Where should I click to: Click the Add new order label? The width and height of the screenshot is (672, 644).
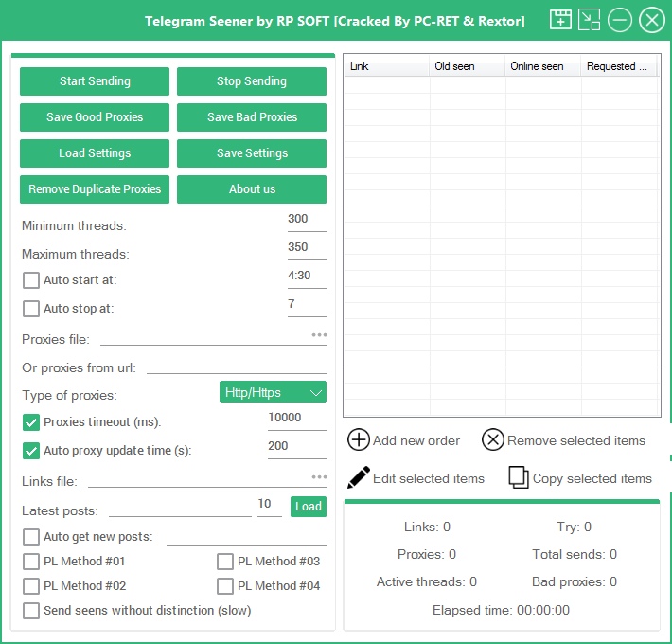pyautogui.click(x=416, y=440)
